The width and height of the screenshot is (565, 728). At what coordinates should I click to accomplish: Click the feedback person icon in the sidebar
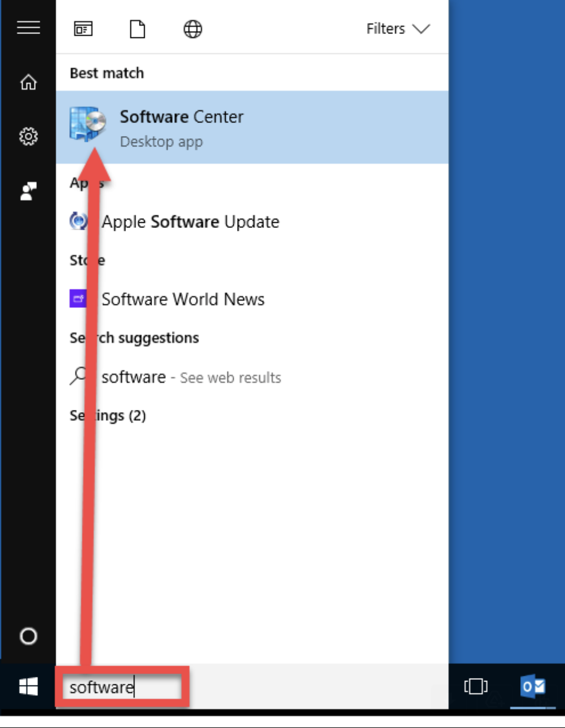coord(28,191)
